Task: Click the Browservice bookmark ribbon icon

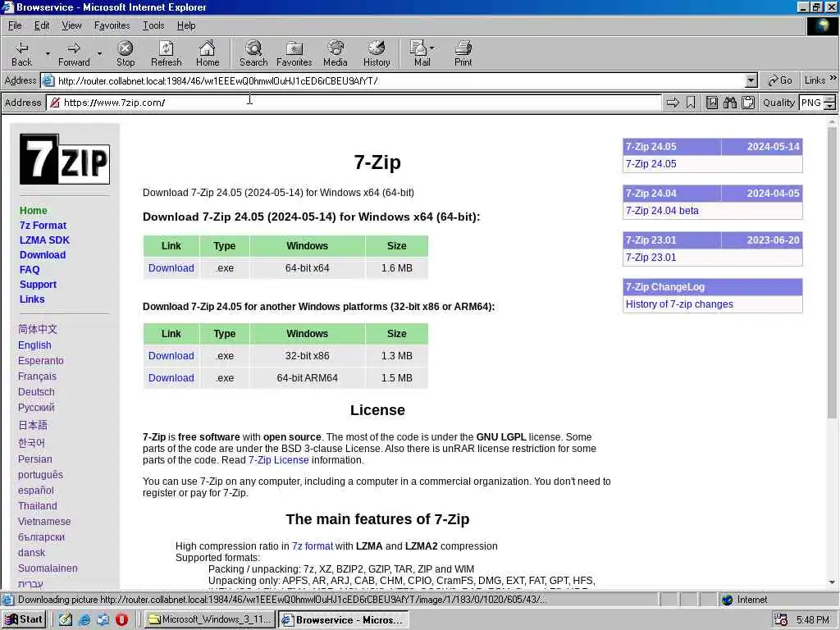Action: [691, 103]
